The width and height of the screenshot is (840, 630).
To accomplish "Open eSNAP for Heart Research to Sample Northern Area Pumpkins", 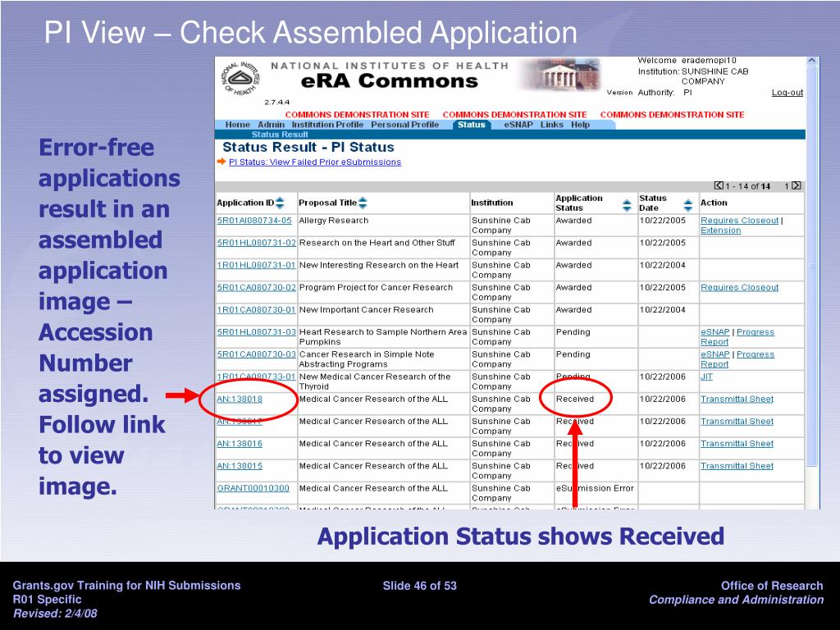I will coord(715,332).
